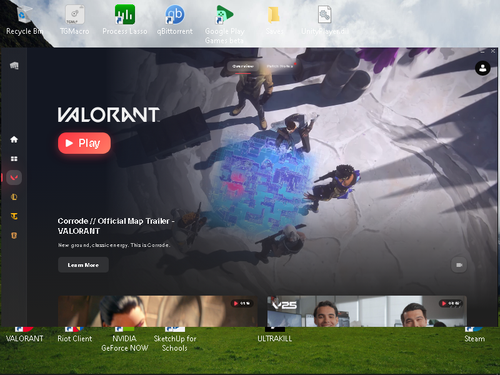The image size is (500, 375).
Task: Click the red Play button
Action: click(x=84, y=143)
